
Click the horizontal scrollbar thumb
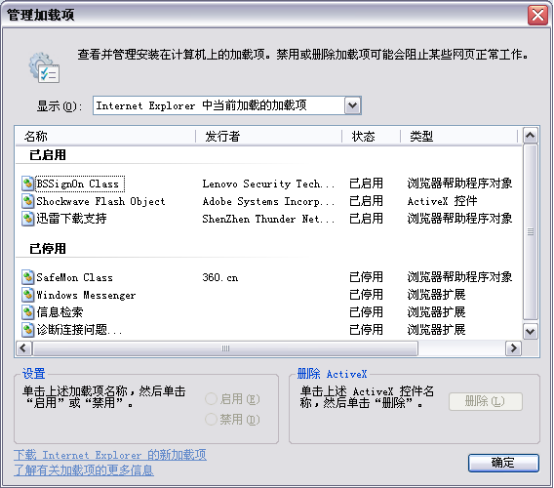(x=225, y=348)
